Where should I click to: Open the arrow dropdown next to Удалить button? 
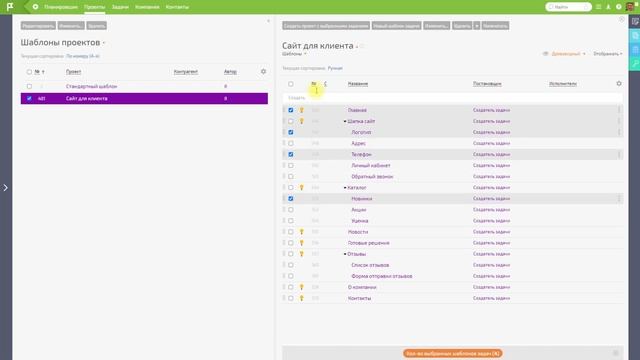(x=476, y=26)
